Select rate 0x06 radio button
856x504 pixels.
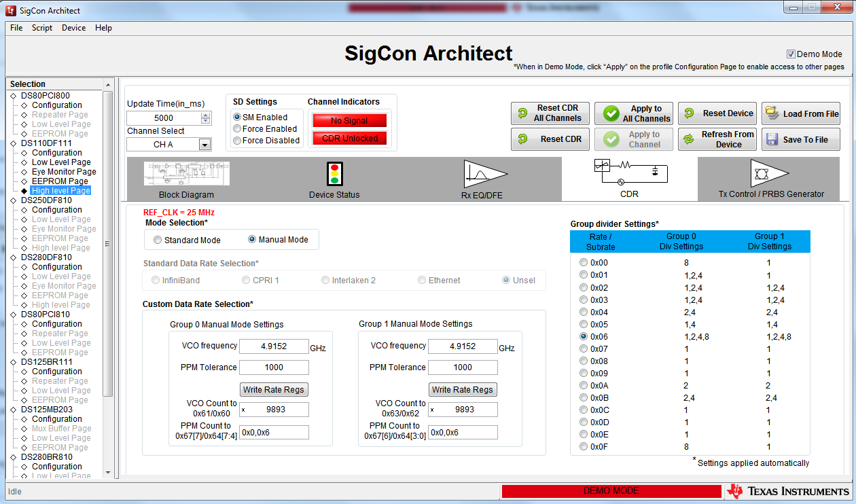pos(584,336)
